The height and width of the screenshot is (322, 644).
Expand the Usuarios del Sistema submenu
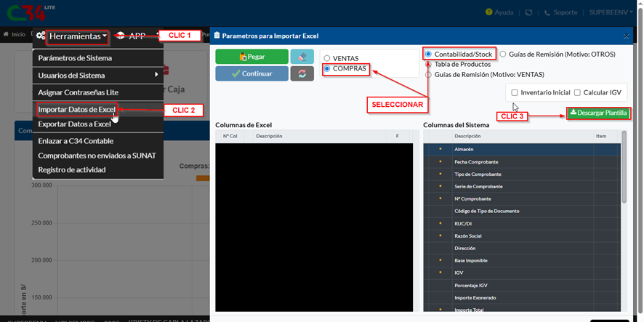pyautogui.click(x=97, y=75)
